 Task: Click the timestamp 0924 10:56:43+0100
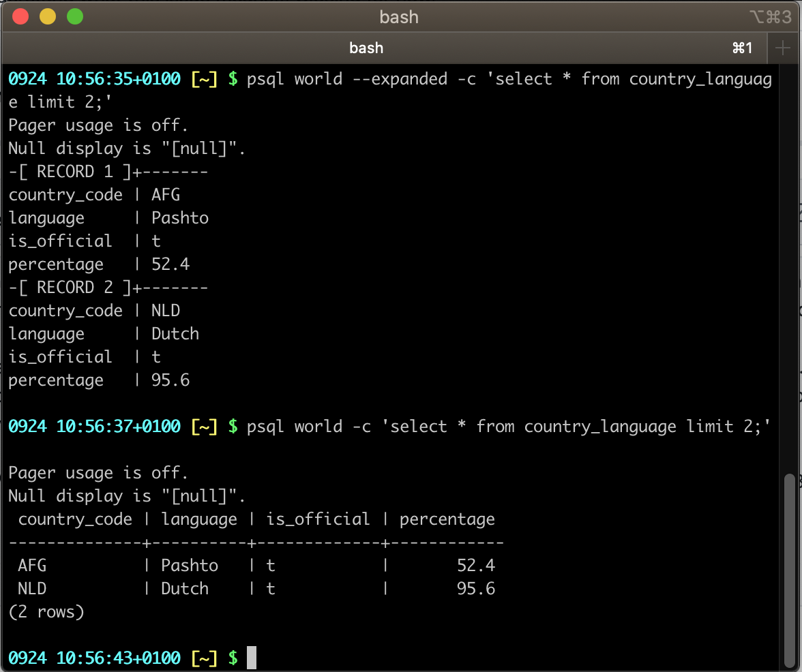tap(94, 658)
